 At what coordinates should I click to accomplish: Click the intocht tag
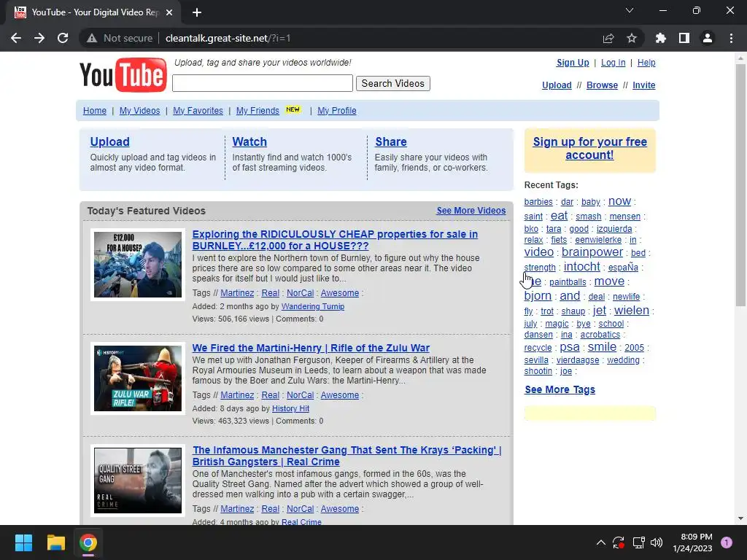(581, 266)
